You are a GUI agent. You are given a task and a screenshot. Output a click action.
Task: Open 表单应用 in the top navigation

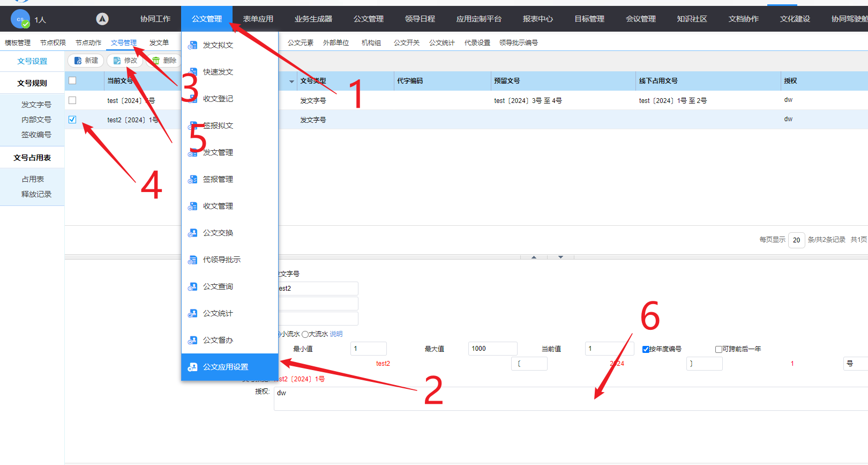258,19
